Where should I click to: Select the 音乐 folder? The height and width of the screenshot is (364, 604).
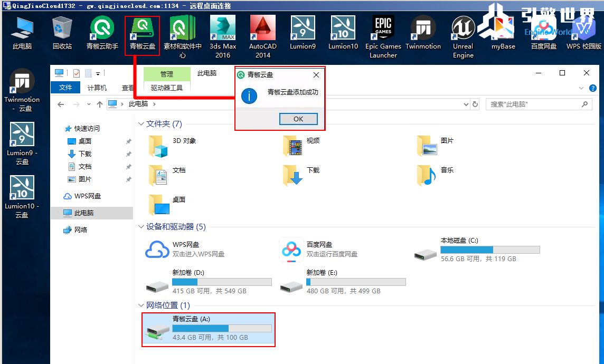pos(435,176)
